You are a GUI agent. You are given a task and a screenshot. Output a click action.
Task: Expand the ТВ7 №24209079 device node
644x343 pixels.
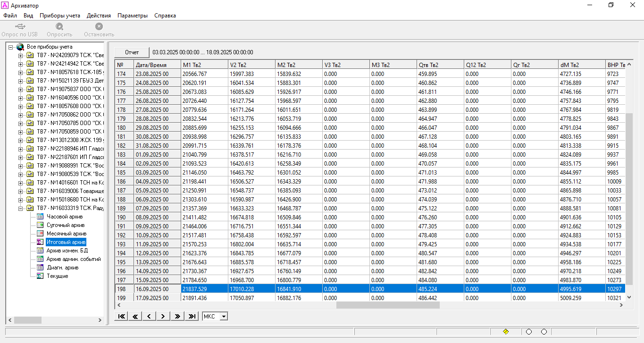point(20,56)
